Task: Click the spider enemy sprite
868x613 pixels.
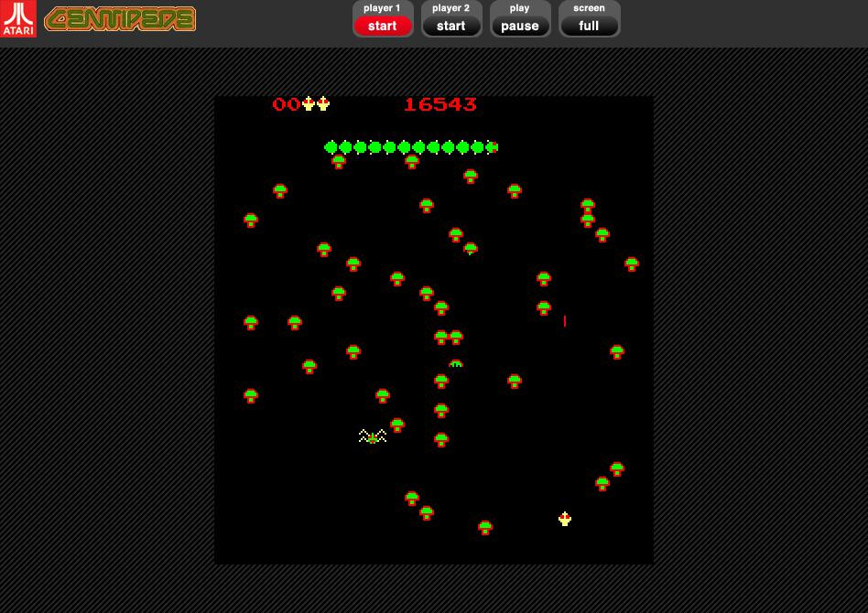Action: tap(373, 436)
